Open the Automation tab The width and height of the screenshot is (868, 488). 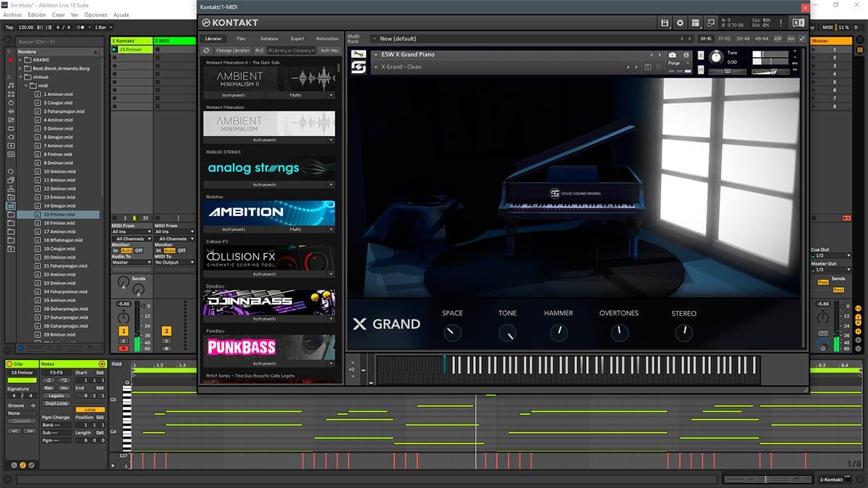327,38
